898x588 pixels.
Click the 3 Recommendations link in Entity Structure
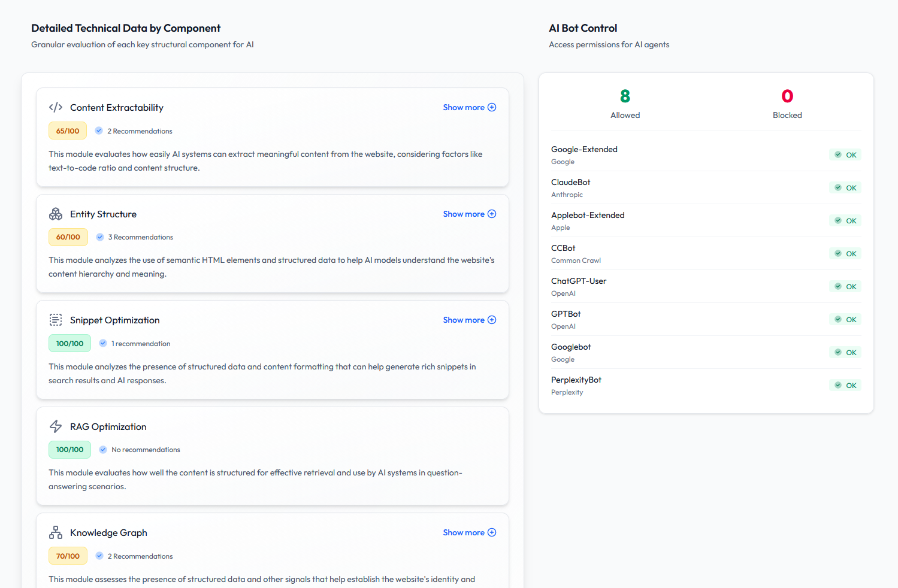point(140,237)
